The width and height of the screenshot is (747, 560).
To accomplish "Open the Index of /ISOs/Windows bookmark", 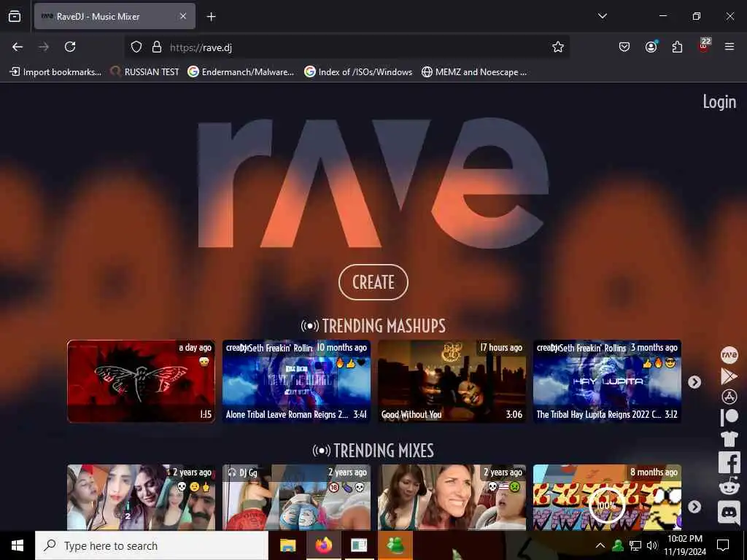I will [x=358, y=72].
